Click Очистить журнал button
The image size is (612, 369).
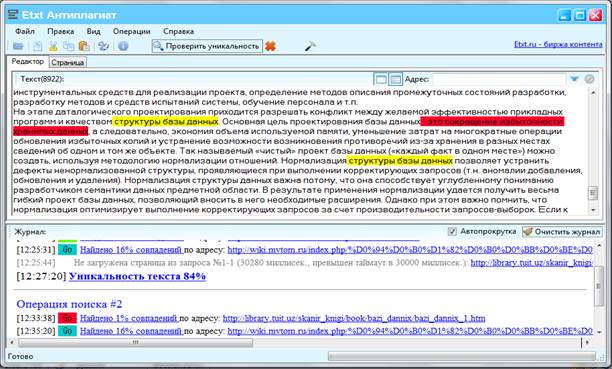click(562, 232)
